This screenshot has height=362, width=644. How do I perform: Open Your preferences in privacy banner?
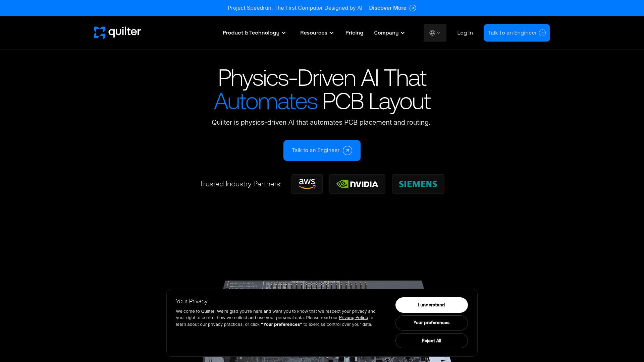pos(431,323)
